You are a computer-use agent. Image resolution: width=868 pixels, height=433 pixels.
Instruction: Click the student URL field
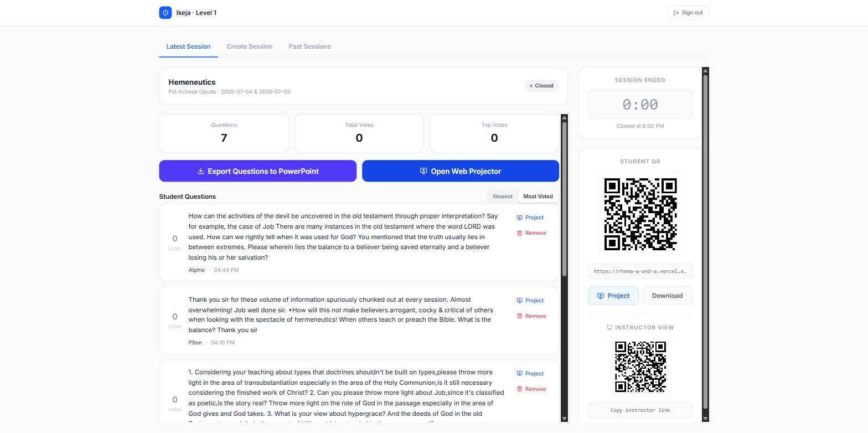(x=640, y=271)
